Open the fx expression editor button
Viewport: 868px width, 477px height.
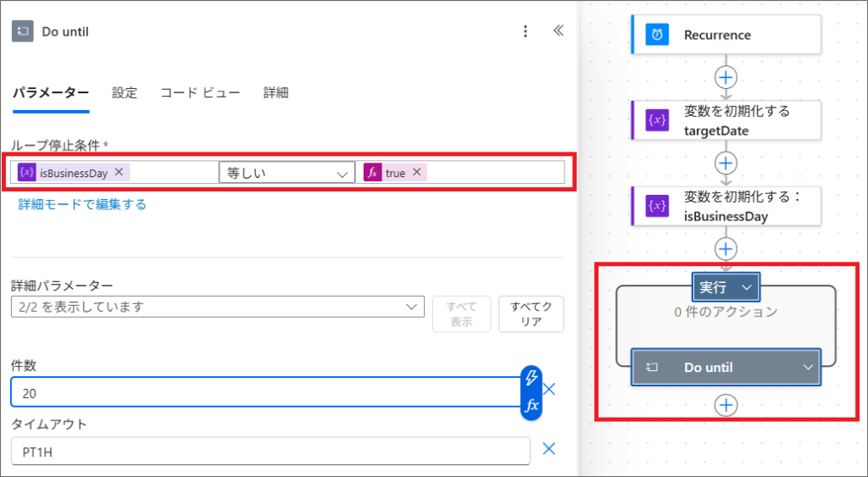point(531,406)
